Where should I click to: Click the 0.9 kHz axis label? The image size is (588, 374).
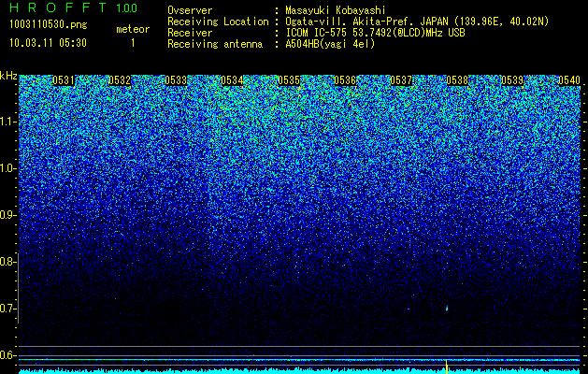[8, 215]
